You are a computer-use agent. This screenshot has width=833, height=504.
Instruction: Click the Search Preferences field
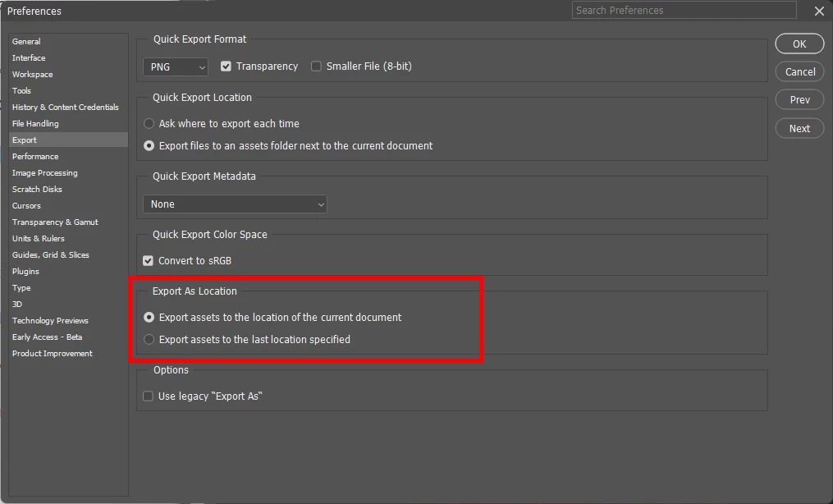point(684,10)
